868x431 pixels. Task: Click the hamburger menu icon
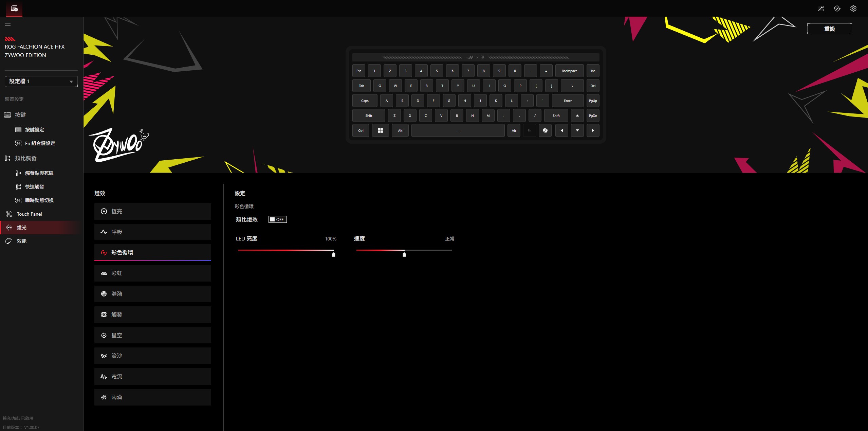8,25
